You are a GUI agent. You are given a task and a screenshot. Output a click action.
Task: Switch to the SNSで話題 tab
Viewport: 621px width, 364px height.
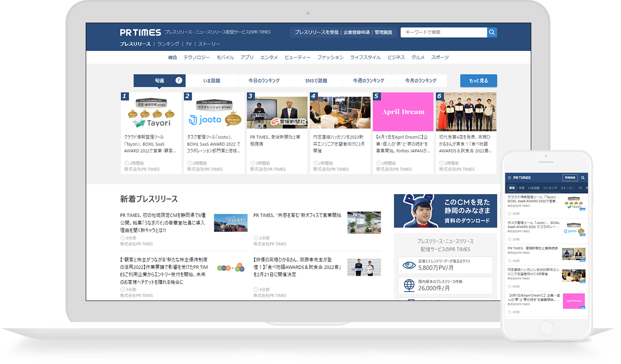(x=316, y=81)
